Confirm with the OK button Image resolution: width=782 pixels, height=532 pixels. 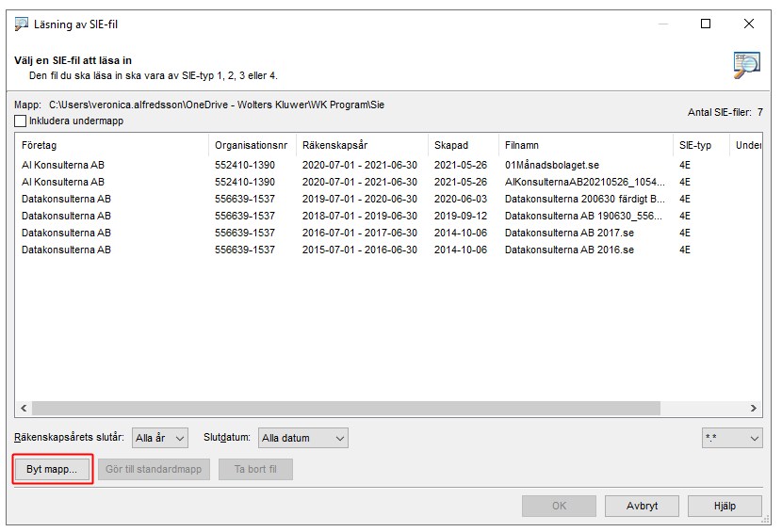559,506
